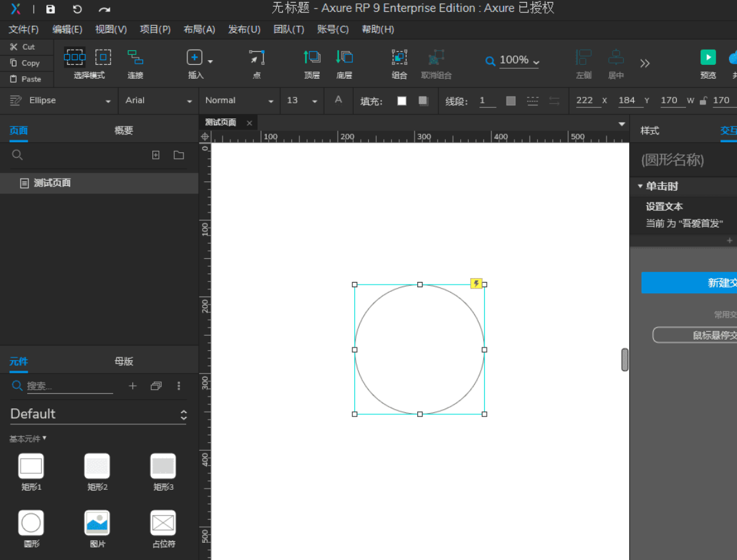Select the 点 point tool

tap(256, 58)
